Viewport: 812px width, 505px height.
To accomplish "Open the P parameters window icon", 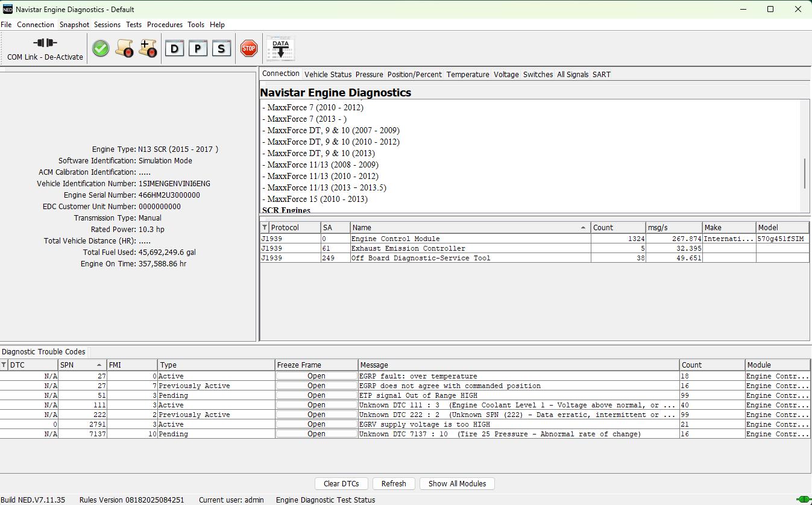I will click(198, 48).
